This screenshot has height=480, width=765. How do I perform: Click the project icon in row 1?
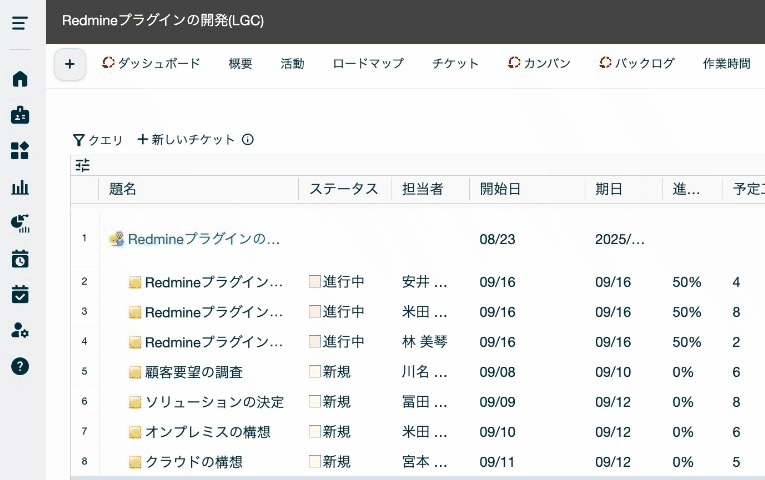[x=117, y=239]
